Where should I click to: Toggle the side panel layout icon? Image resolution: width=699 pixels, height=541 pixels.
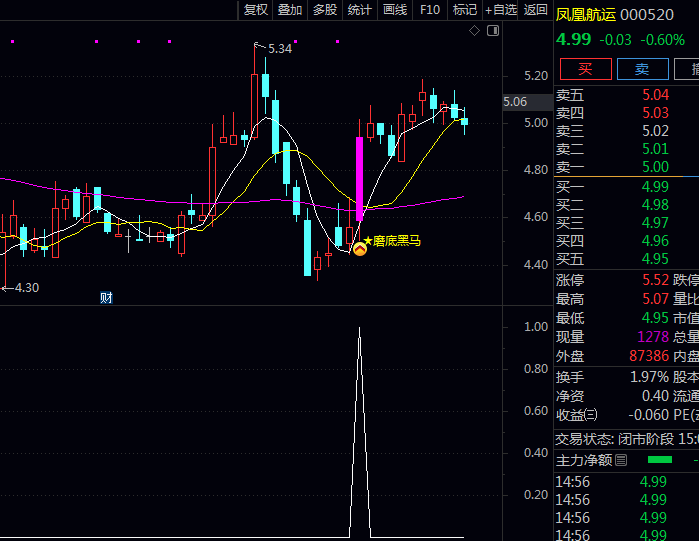pyautogui.click(x=493, y=31)
